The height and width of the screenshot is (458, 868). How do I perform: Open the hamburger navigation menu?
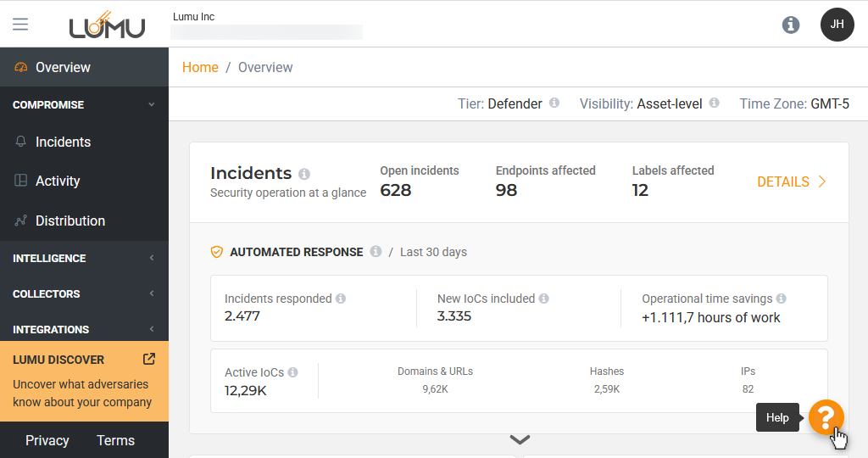pos(20,24)
